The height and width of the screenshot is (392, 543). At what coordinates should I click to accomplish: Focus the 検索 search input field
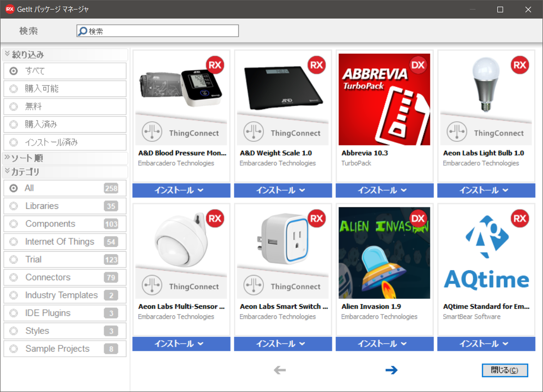click(157, 31)
